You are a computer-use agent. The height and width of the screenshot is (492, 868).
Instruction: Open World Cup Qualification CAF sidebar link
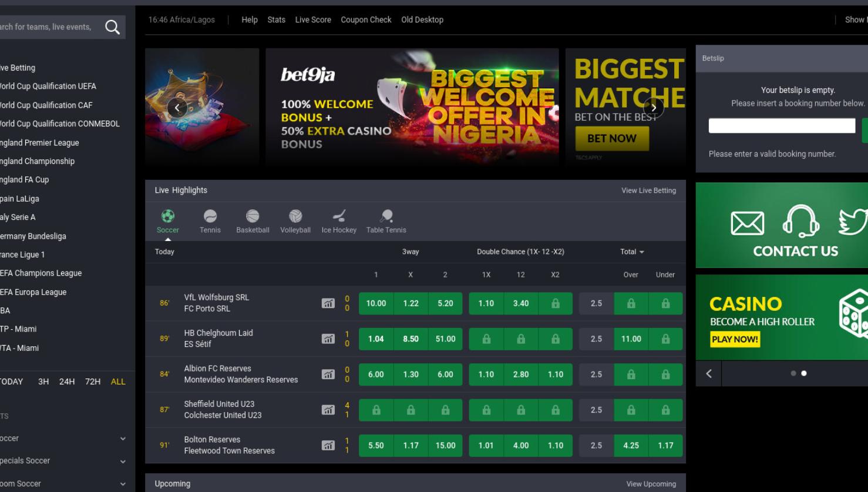click(x=46, y=105)
